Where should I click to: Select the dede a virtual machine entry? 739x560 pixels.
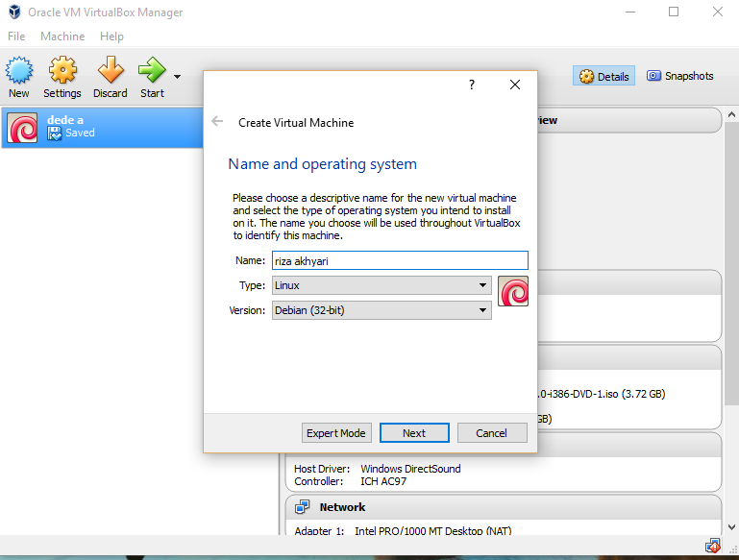(102, 128)
